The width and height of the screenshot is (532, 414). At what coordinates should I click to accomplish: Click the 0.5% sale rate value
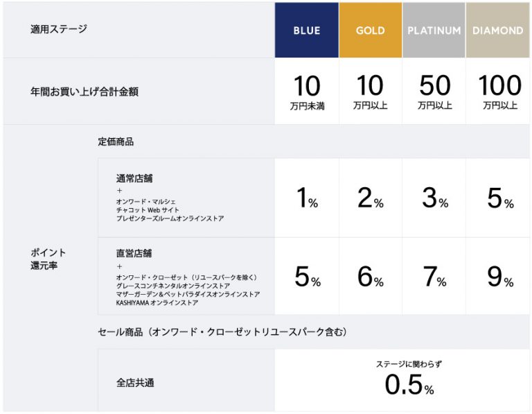(x=409, y=386)
